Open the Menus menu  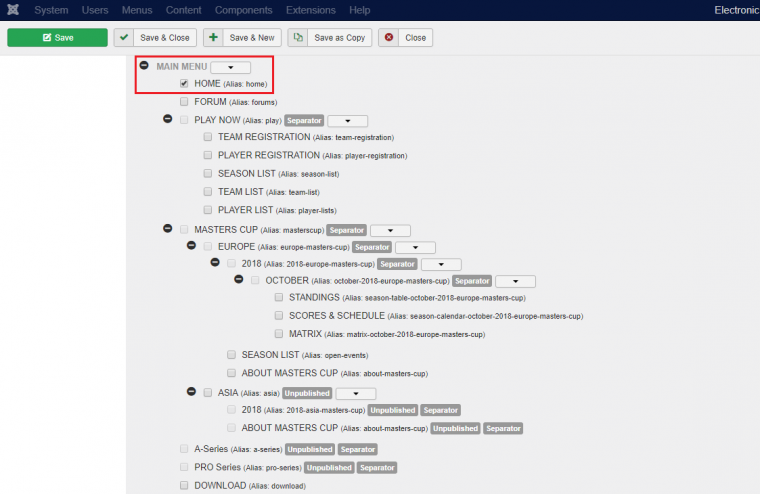pos(137,10)
